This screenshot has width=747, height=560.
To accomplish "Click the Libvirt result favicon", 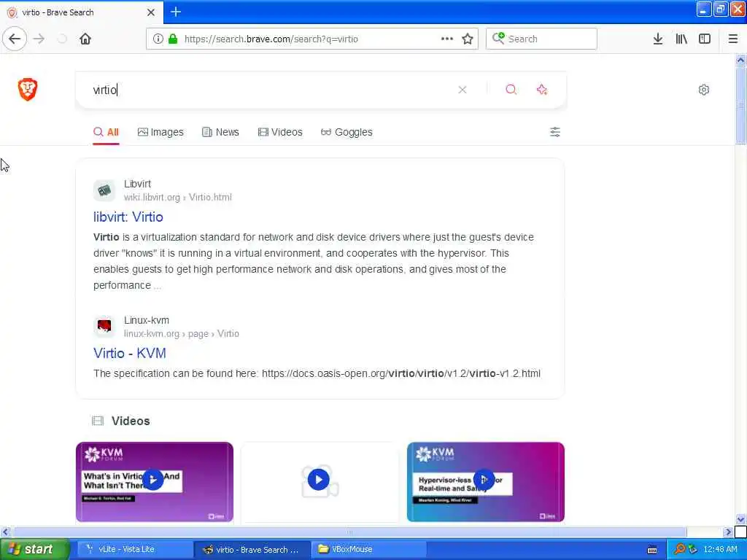I will (x=104, y=190).
